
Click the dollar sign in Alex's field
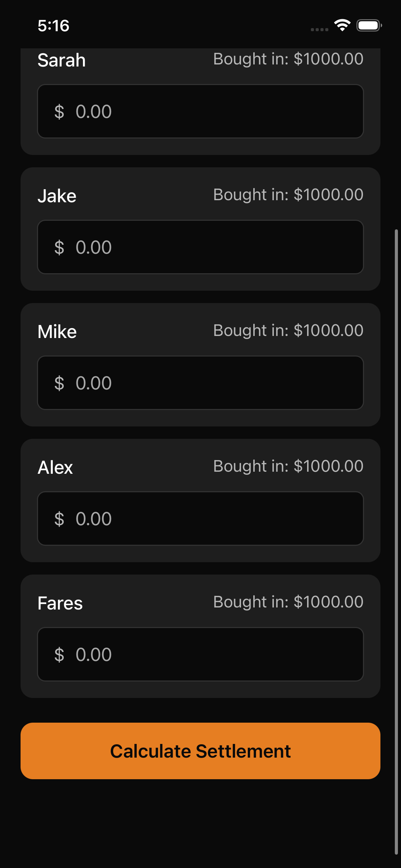[x=59, y=519]
